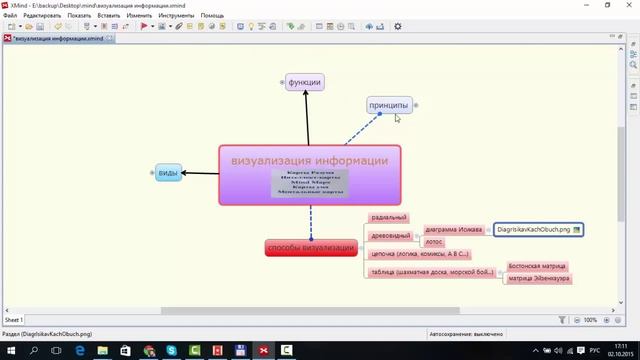Collapse the принципы node expander
This screenshot has height=360, width=640.
pyautogui.click(x=416, y=105)
